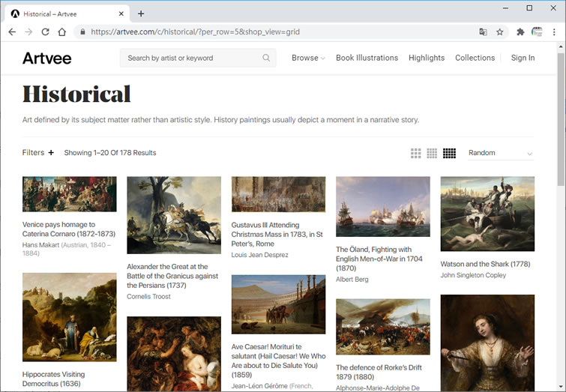The width and height of the screenshot is (566, 392).
Task: Switch to the three-per-row grid view icon
Action: (x=416, y=153)
